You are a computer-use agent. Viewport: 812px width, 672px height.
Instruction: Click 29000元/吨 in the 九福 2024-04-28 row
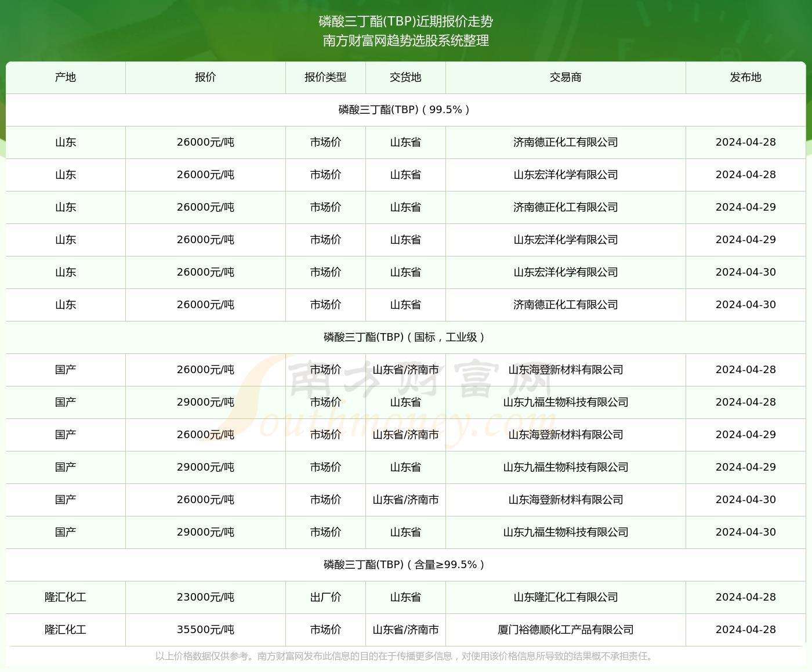click(x=205, y=402)
